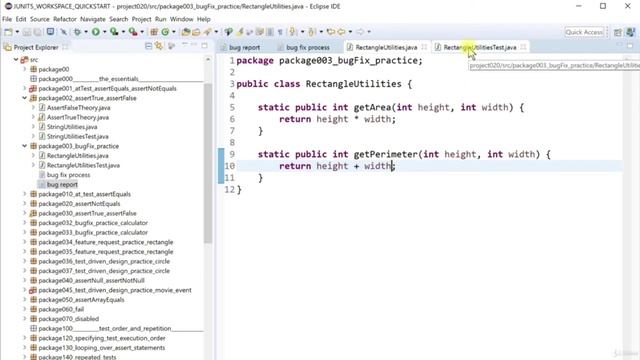The image size is (640, 360).
Task: Click the Next Annotation toolbar icon
Action: [x=292, y=32]
